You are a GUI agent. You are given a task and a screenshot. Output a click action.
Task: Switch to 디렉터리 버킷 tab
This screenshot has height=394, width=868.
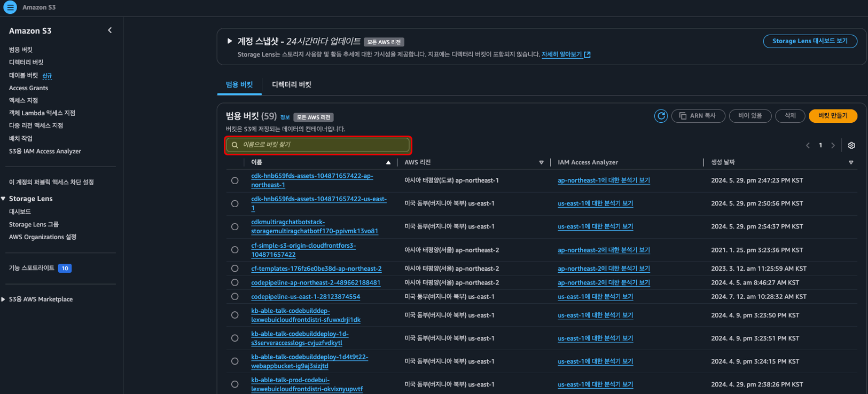(292, 84)
